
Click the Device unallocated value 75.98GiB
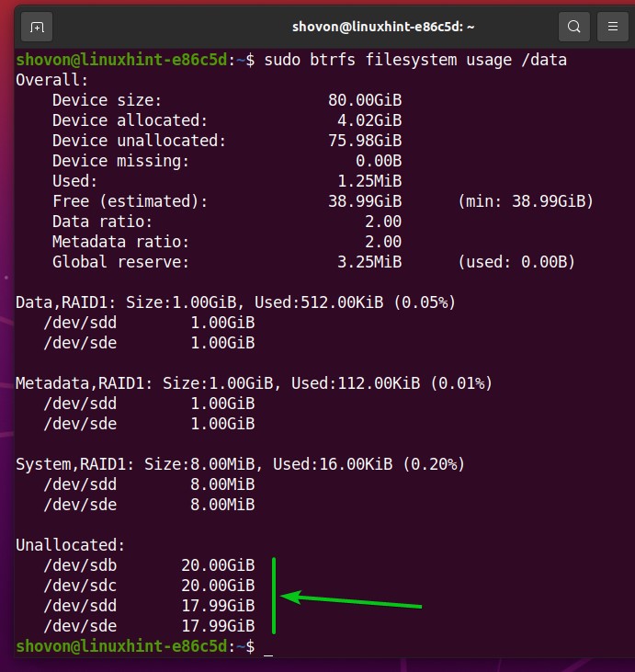(364, 141)
